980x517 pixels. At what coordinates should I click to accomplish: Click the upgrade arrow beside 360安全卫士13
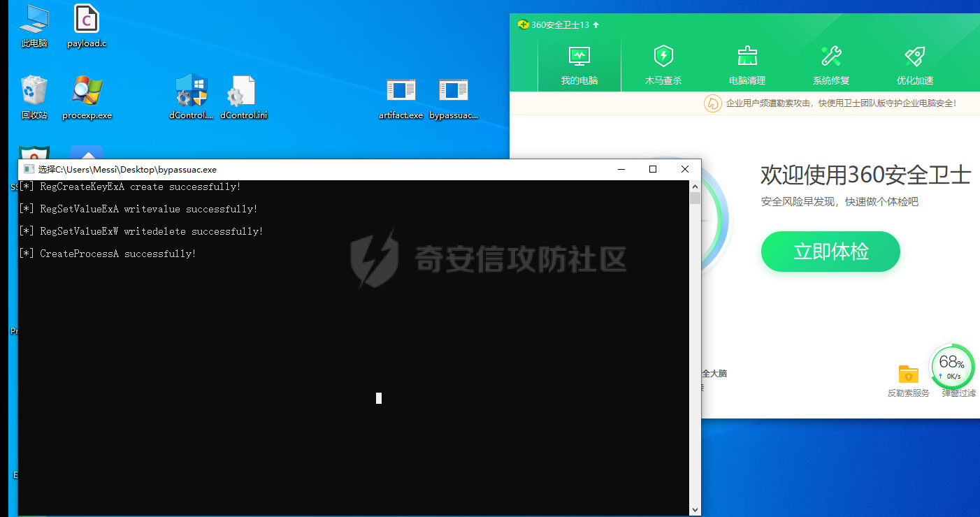tap(596, 24)
